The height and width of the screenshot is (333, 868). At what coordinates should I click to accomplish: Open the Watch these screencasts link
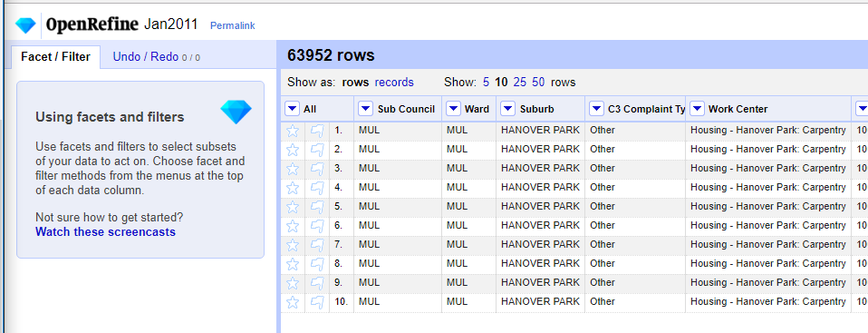click(105, 231)
